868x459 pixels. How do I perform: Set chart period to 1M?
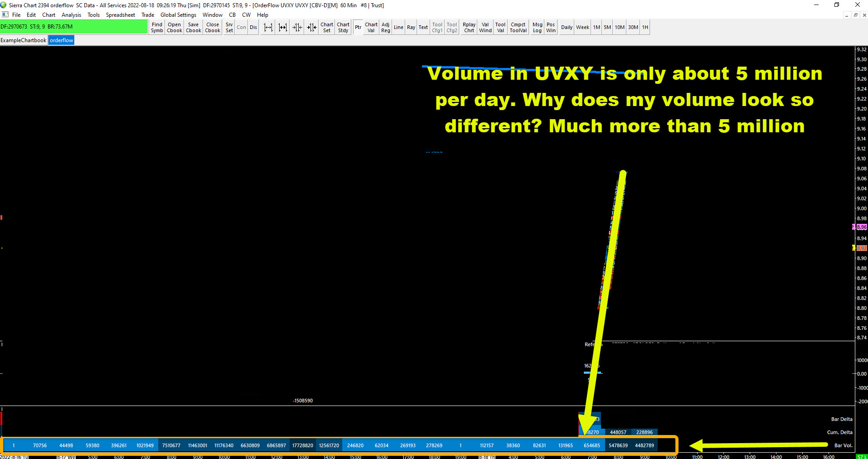(x=596, y=28)
